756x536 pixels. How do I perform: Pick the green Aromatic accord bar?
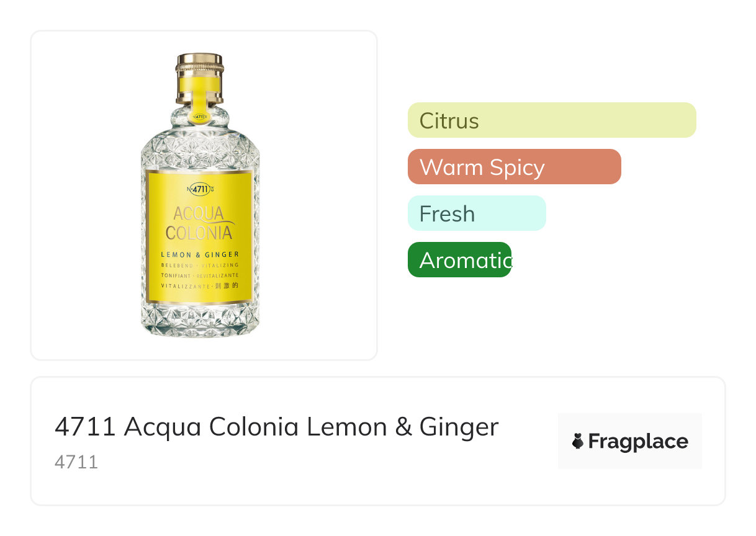coord(459,260)
